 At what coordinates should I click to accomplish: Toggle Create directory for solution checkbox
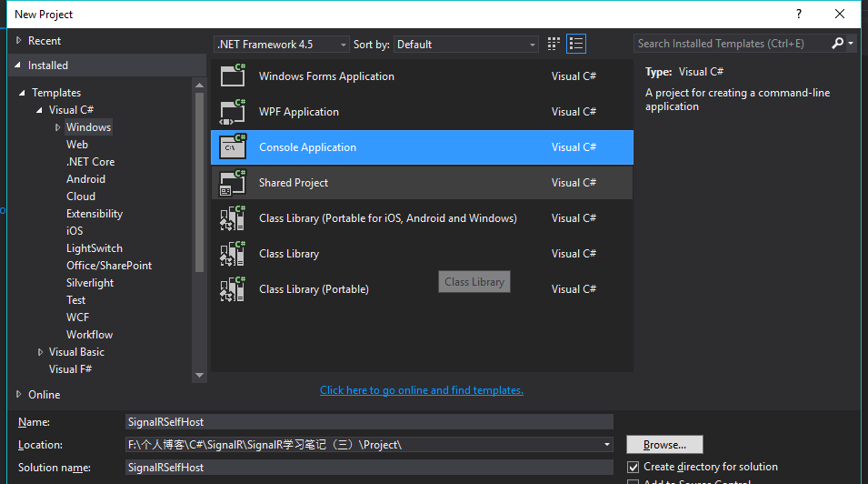click(x=634, y=467)
